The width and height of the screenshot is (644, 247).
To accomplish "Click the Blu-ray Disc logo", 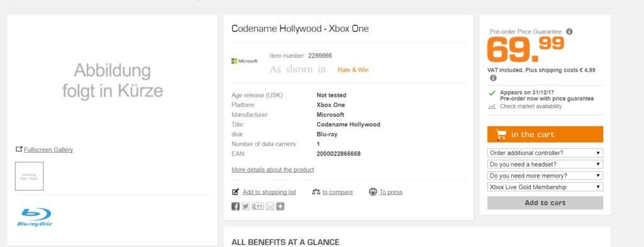I will click(x=35, y=217).
